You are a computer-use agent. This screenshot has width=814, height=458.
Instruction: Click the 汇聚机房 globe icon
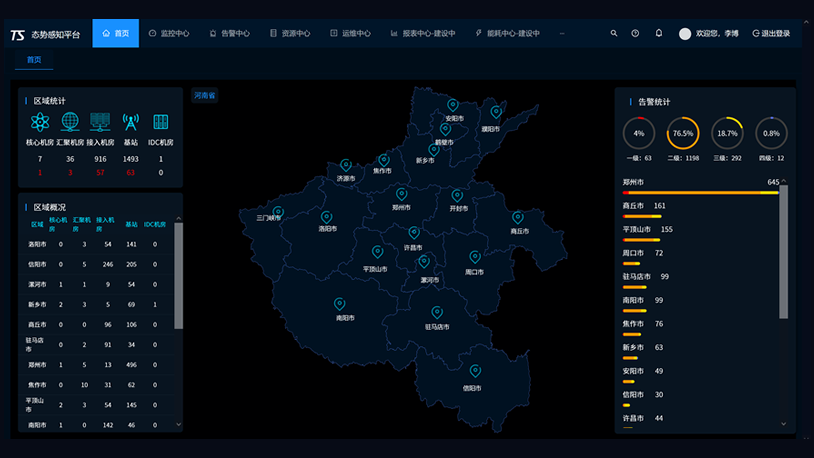coord(70,122)
